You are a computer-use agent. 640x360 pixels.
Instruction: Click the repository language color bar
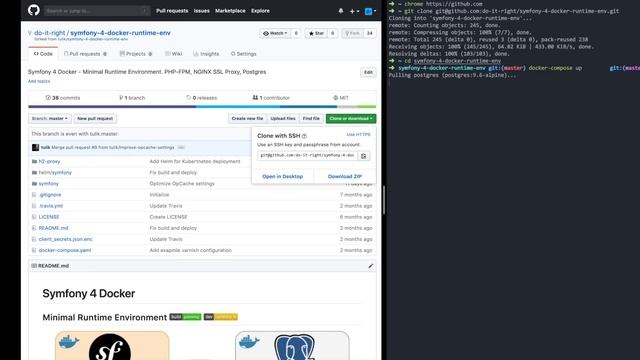point(202,107)
